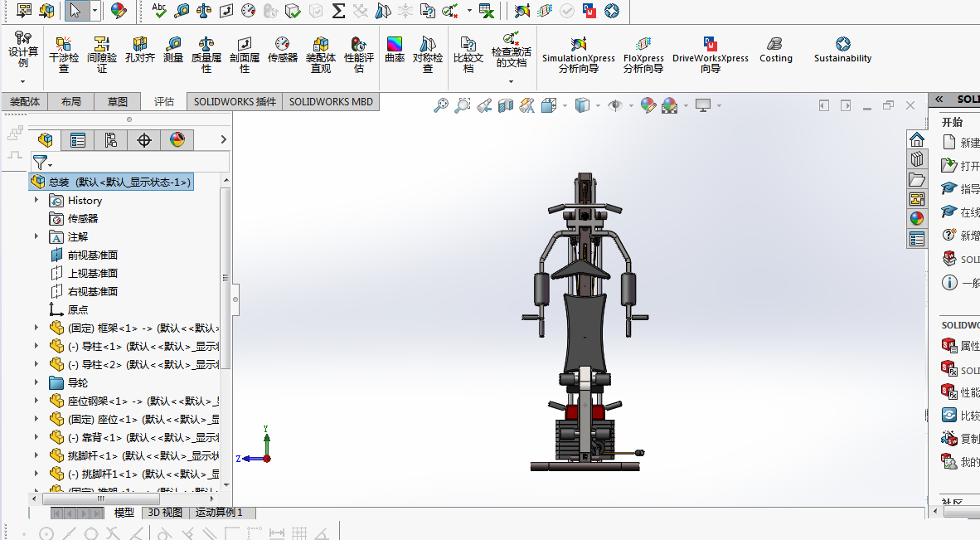Open the select tool dropdown arrow
This screenshot has width=980, height=540.
(x=95, y=11)
